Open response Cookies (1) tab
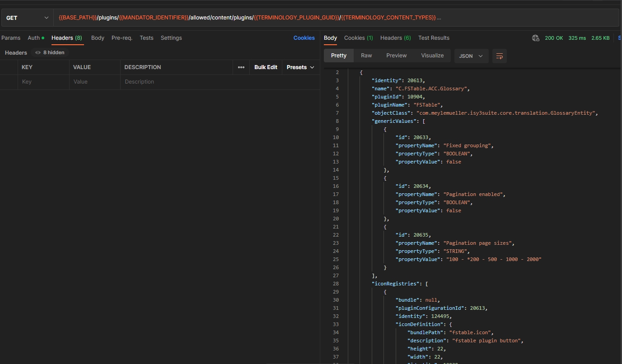The image size is (622, 364). tap(358, 38)
